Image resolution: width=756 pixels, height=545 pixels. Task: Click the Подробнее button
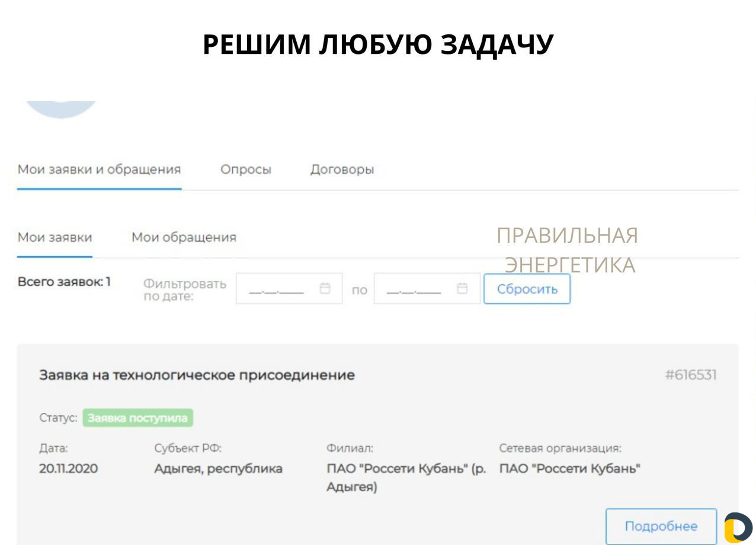coord(661,526)
